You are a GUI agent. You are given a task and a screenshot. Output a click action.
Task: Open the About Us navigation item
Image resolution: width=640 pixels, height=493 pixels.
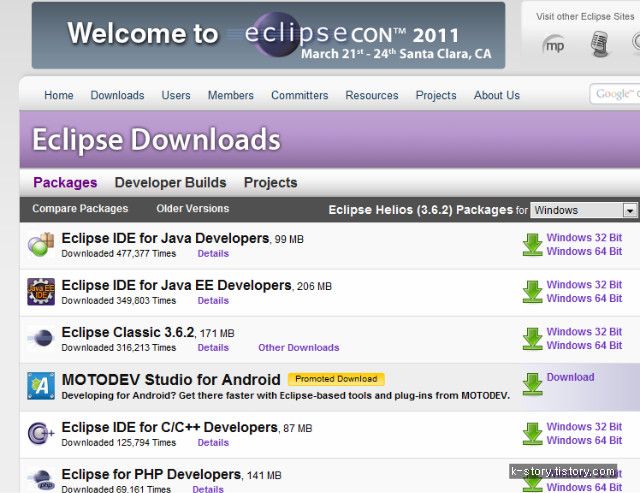(497, 95)
